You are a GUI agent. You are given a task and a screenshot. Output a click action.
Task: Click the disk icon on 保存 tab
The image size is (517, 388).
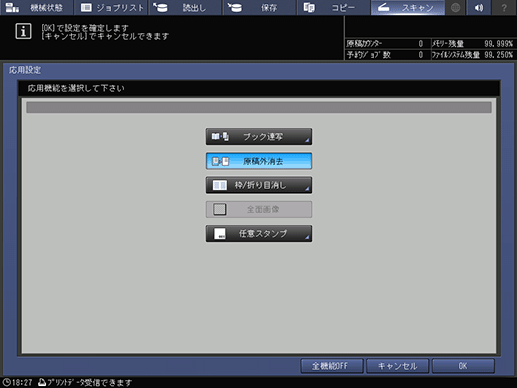(235, 7)
